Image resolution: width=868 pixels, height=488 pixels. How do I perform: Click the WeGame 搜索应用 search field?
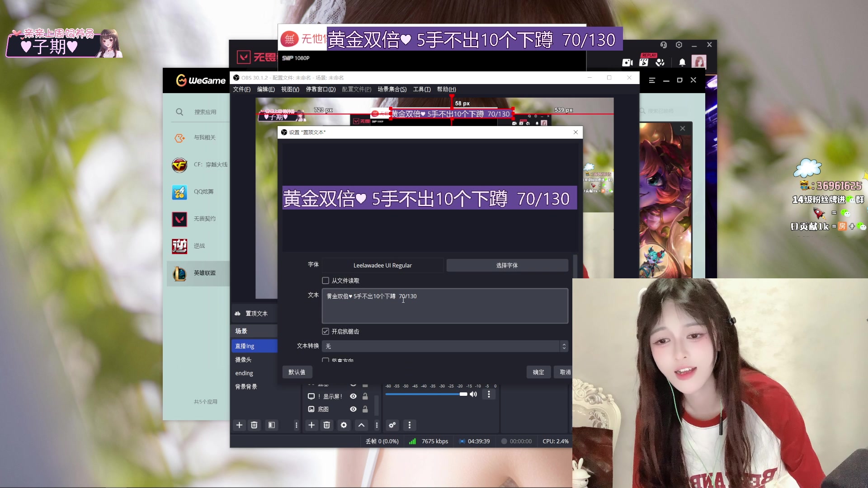point(205,112)
